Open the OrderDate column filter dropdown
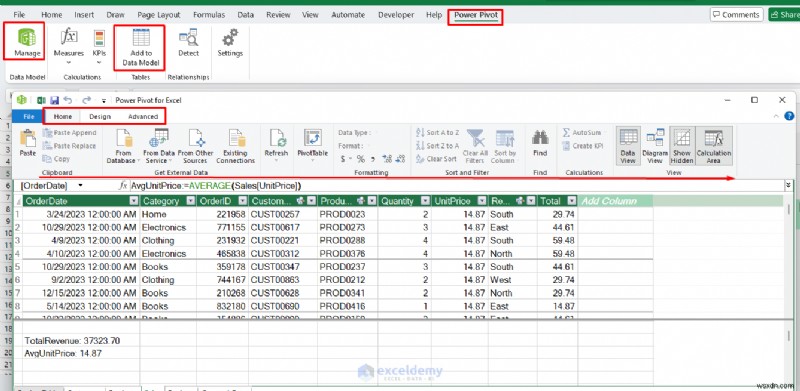Screen dimensions: 800x391 (x=134, y=201)
